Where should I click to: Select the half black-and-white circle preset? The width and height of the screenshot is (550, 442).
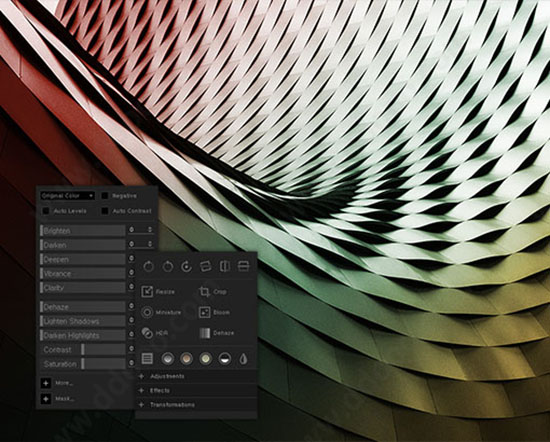tap(224, 359)
